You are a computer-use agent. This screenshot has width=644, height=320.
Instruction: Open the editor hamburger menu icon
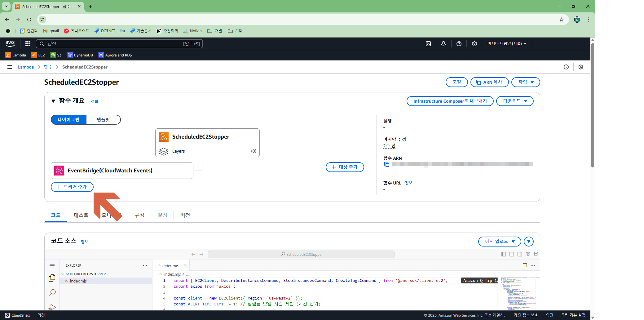click(x=52, y=265)
